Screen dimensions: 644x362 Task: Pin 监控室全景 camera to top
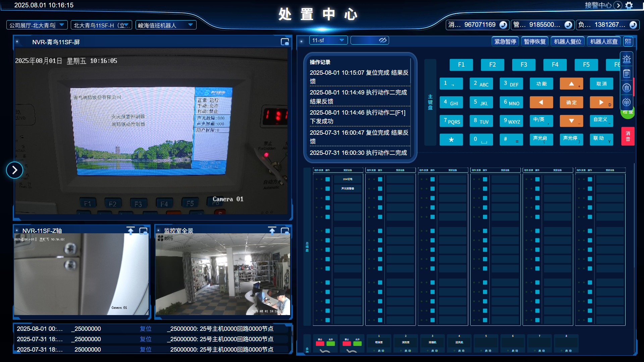[272, 231]
